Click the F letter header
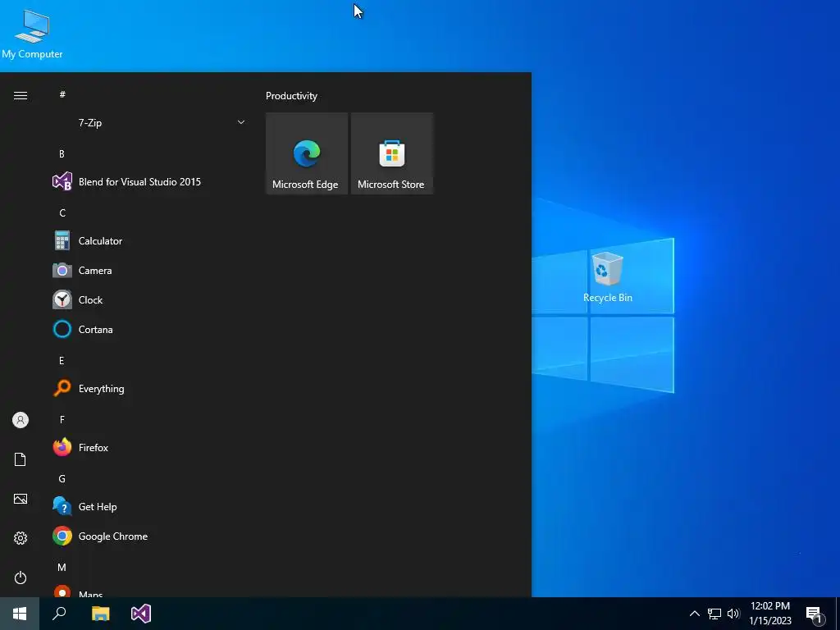Screen dimensions: 840x630 click(x=62, y=419)
